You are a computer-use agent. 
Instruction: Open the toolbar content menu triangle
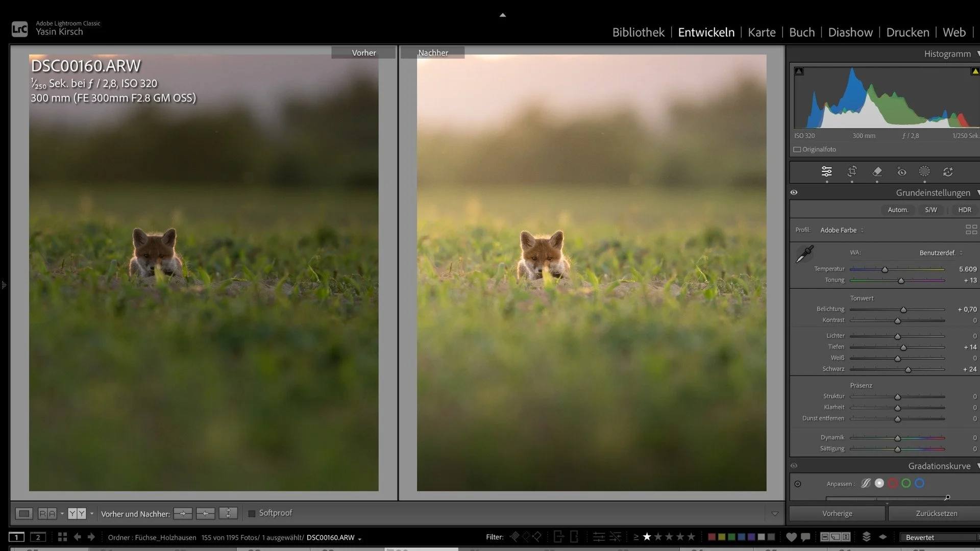(775, 514)
